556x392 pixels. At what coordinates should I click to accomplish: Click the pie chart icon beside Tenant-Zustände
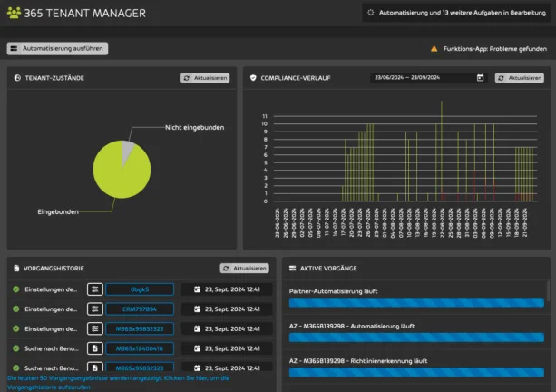pos(17,79)
